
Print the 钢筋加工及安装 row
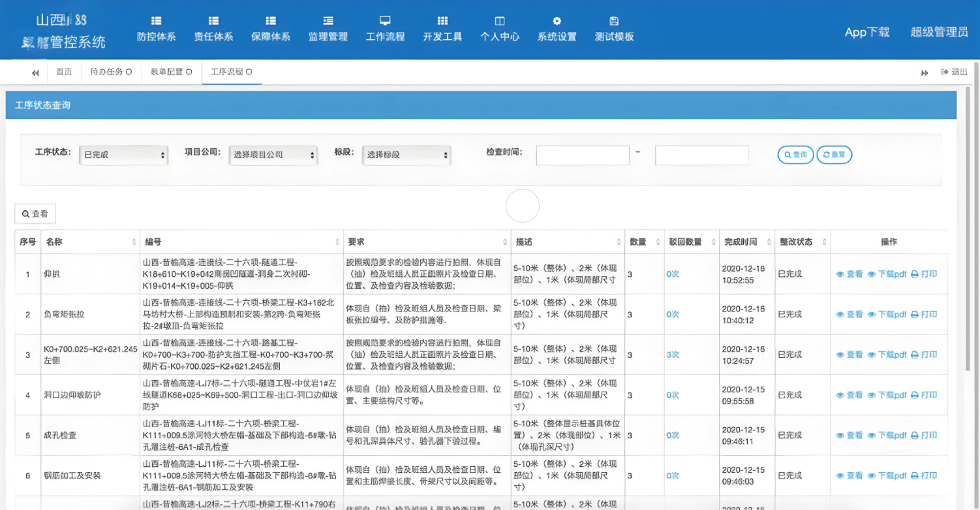tap(924, 475)
